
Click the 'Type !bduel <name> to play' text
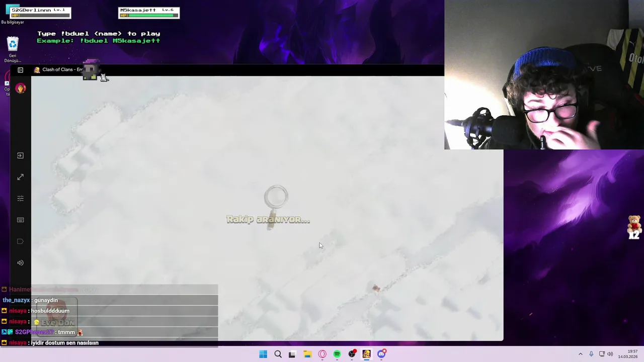tap(99, 34)
